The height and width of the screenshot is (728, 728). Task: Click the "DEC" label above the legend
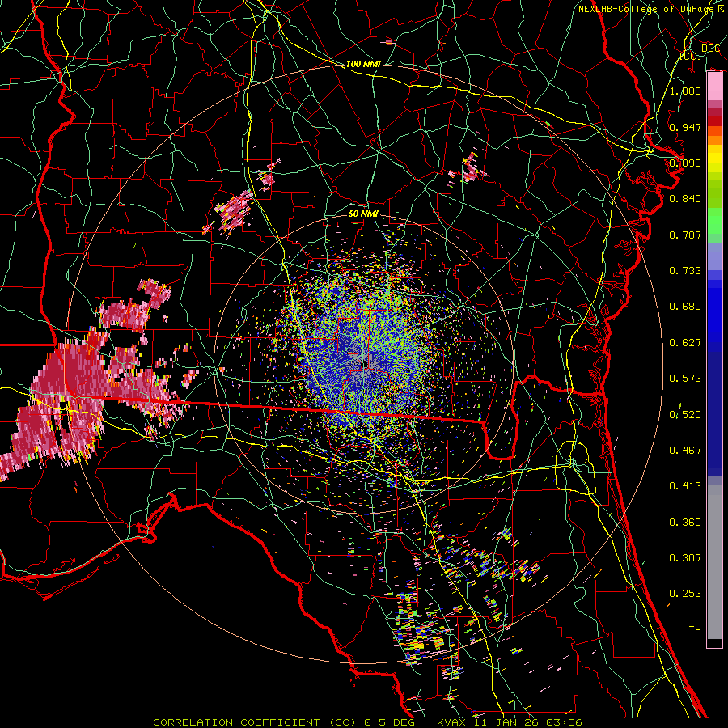pos(710,49)
